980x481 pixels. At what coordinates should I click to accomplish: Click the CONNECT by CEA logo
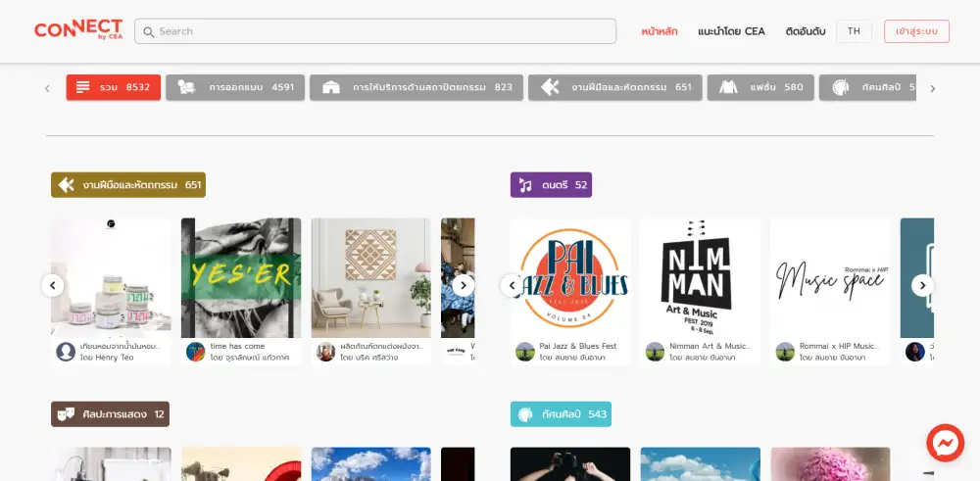point(78,30)
